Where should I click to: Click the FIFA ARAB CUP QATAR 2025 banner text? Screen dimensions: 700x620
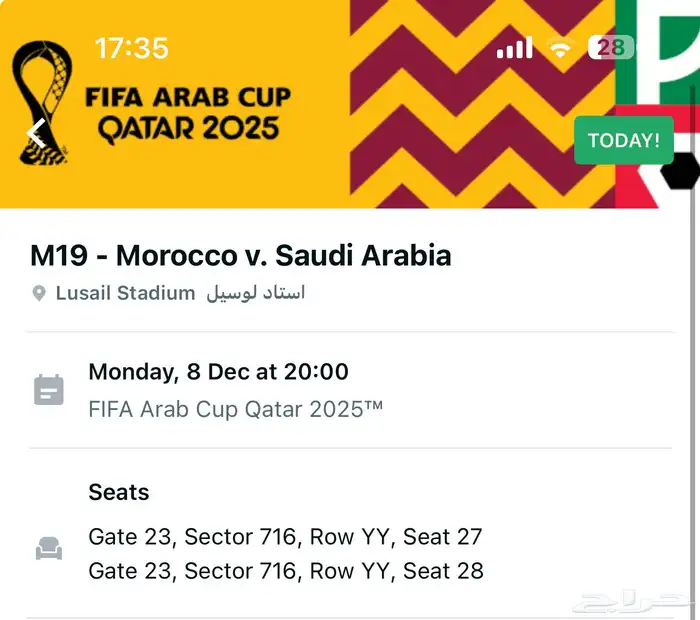[187, 113]
